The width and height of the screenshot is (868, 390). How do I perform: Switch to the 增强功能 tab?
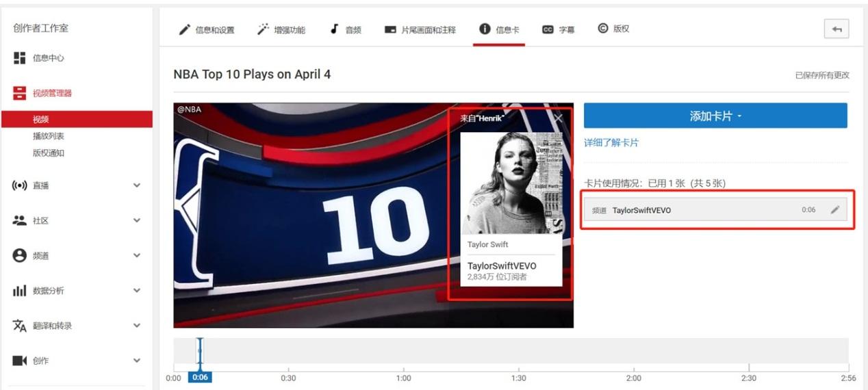click(281, 29)
